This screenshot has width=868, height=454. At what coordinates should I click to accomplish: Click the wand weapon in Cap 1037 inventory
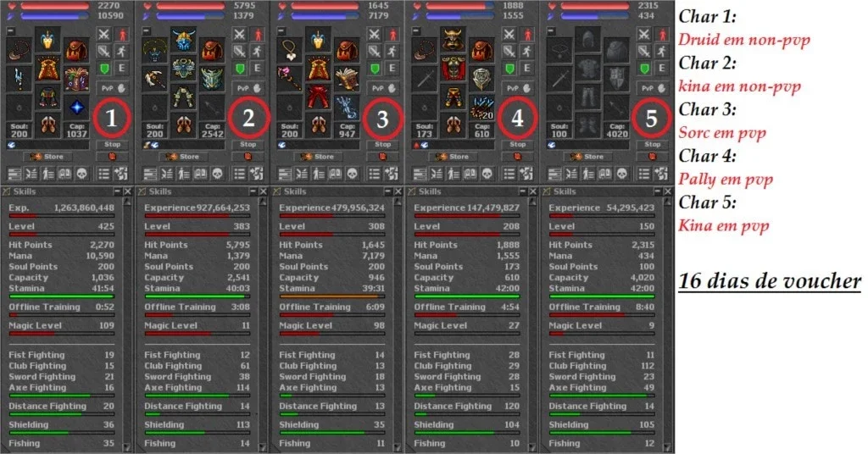click(x=20, y=79)
